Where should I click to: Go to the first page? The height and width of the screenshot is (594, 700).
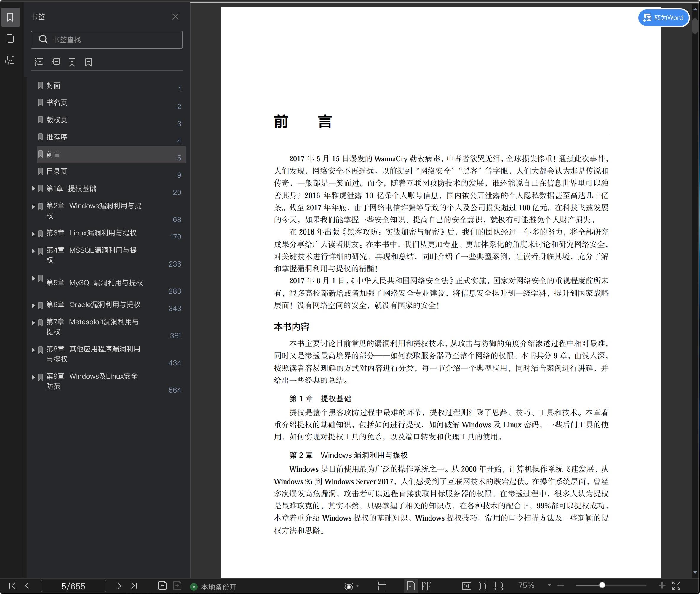pos(12,586)
